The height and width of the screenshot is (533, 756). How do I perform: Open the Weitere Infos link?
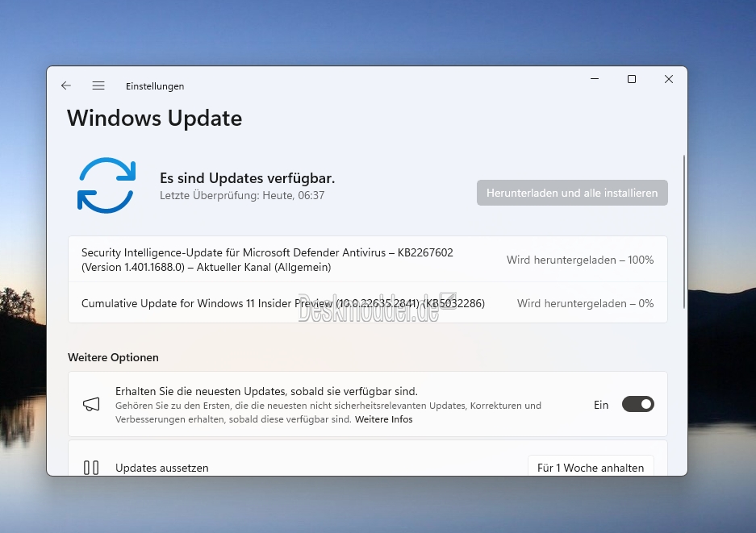coord(384,419)
